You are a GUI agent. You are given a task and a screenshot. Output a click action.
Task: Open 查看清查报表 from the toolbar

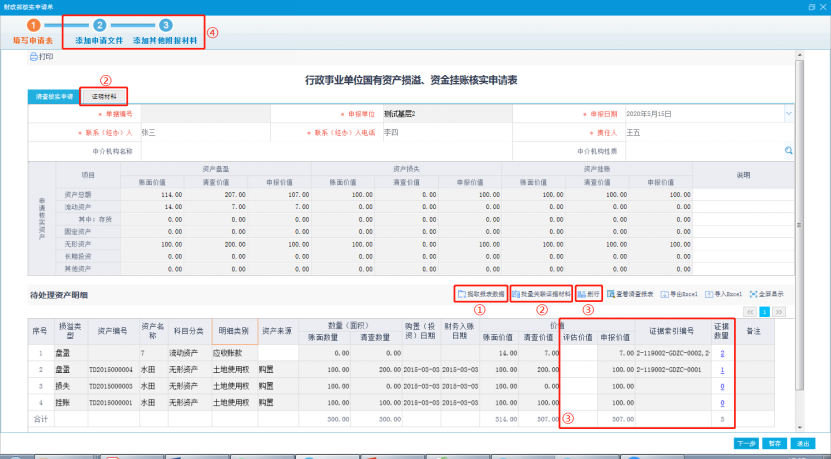(632, 295)
